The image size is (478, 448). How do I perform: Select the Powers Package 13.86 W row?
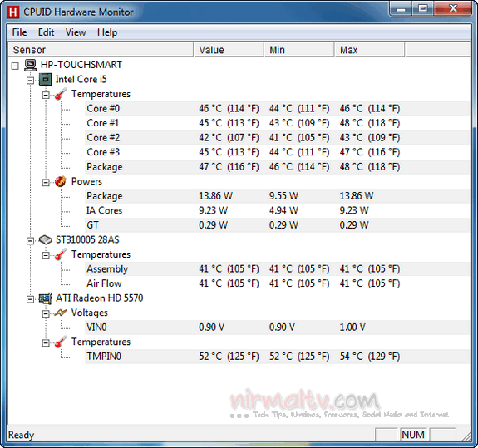click(277, 196)
